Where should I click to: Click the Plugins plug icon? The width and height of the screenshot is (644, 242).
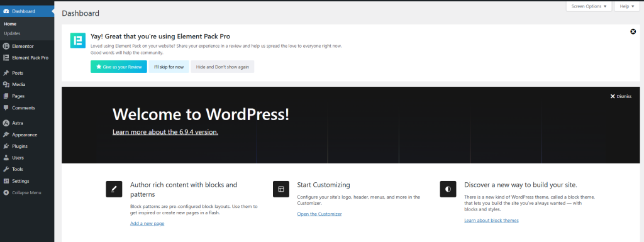tap(6, 146)
